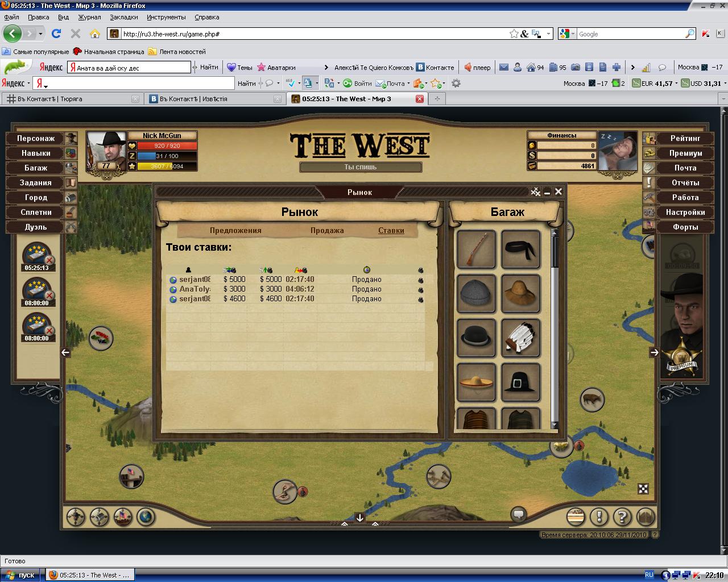
Task: Select the brown leather hat in Багаж
Action: pos(521,293)
